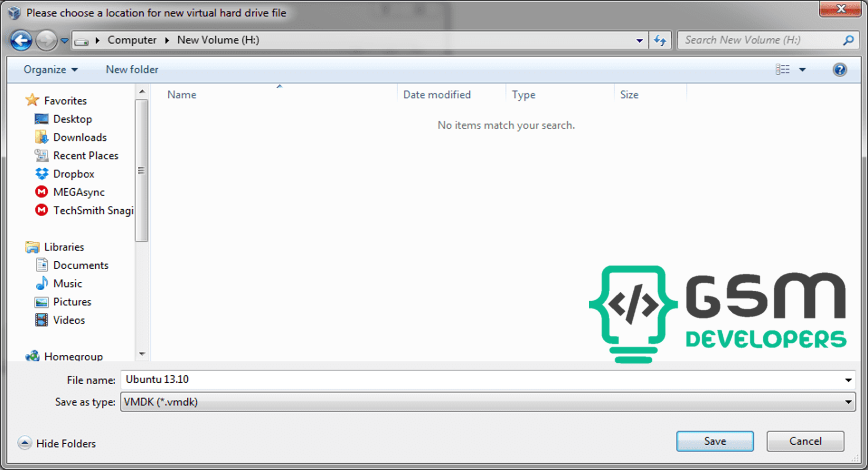Image resolution: width=868 pixels, height=470 pixels.
Task: Click Hide Folders
Action: point(57,443)
